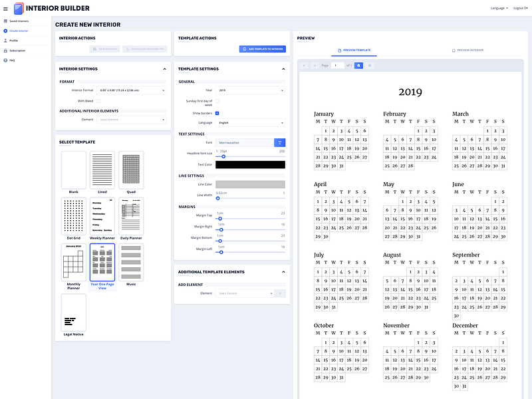The width and height of the screenshot is (532, 399).
Task: Click the Margin Right slider handle
Action: (221, 229)
